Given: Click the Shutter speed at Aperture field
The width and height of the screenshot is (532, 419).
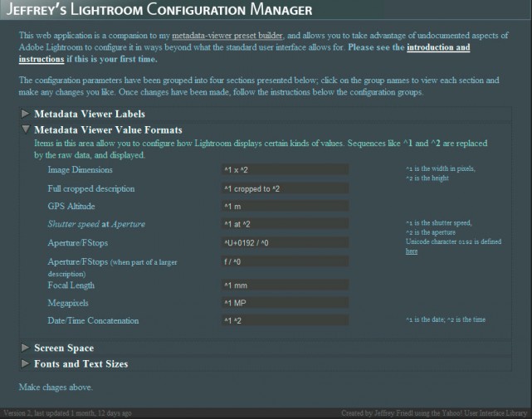Looking at the screenshot, I should click(285, 224).
